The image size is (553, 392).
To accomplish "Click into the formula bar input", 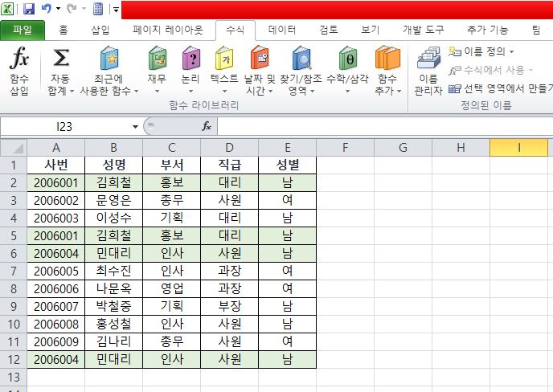I will (385, 126).
